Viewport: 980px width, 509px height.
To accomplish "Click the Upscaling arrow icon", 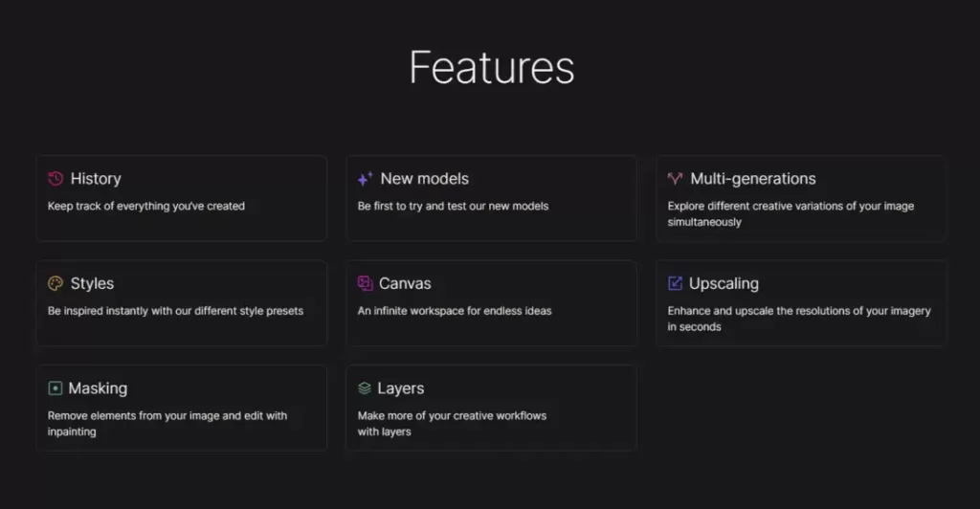I will click(675, 283).
